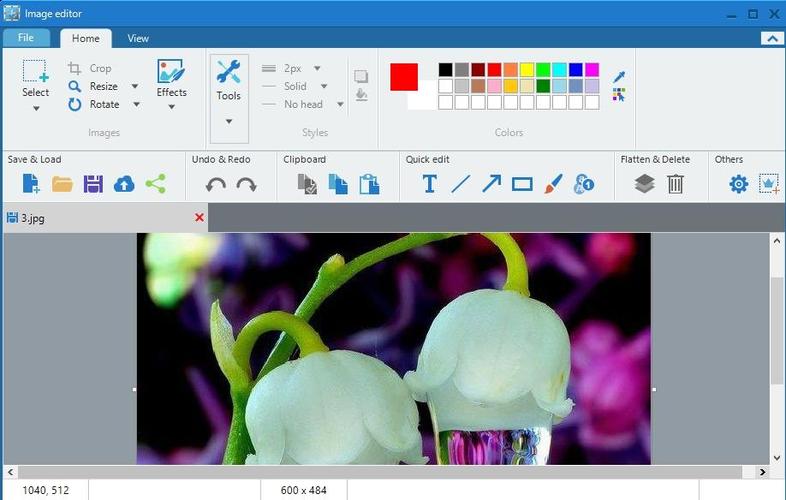Viewport: 786px width, 500px height.
Task: Open a file with the folder icon
Action: point(62,184)
